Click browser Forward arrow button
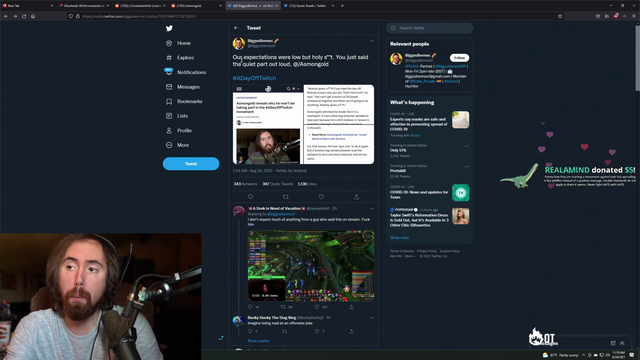This screenshot has width=640, height=360. [15, 16]
